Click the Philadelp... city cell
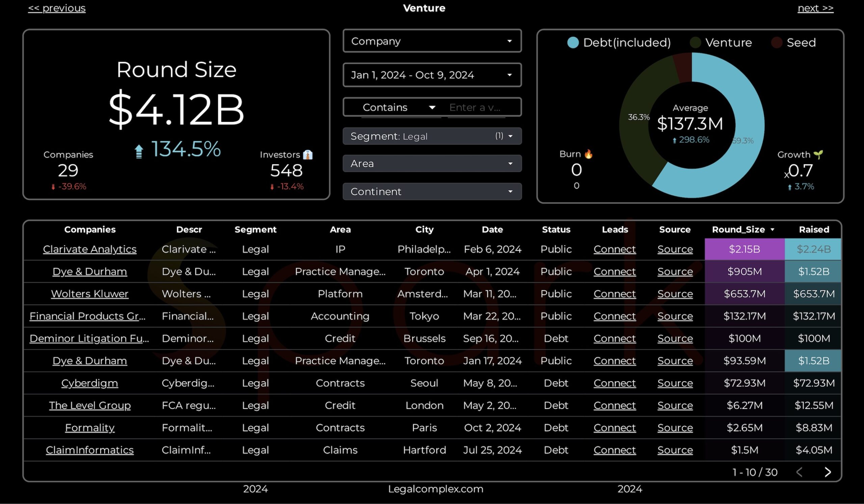Image resolution: width=864 pixels, height=504 pixels. [424, 249]
